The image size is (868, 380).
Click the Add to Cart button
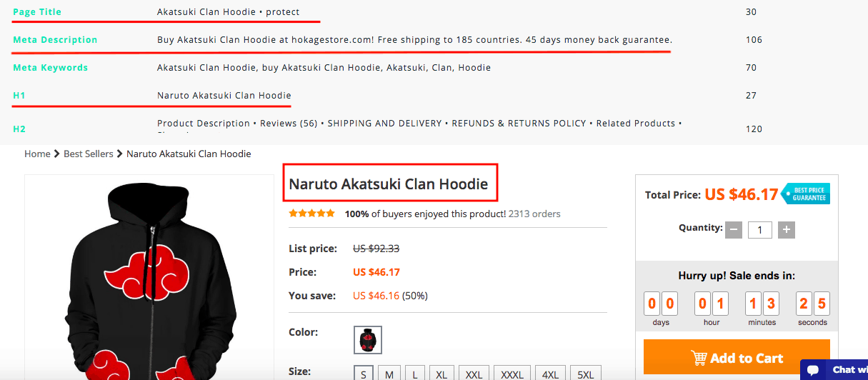coord(737,358)
